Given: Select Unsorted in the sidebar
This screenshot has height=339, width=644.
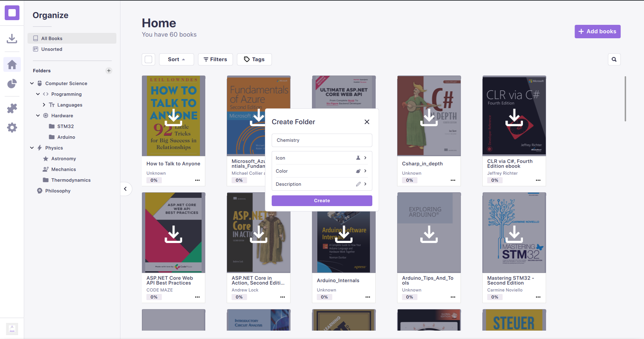Looking at the screenshot, I should pyautogui.click(x=52, y=49).
